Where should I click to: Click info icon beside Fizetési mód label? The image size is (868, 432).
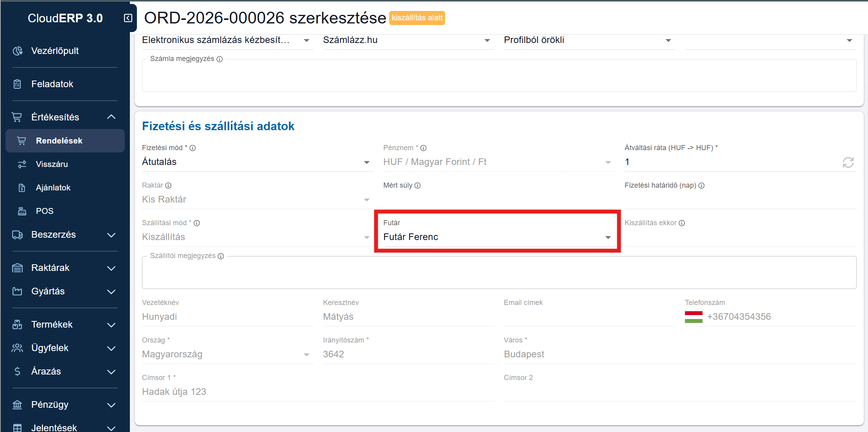193,148
